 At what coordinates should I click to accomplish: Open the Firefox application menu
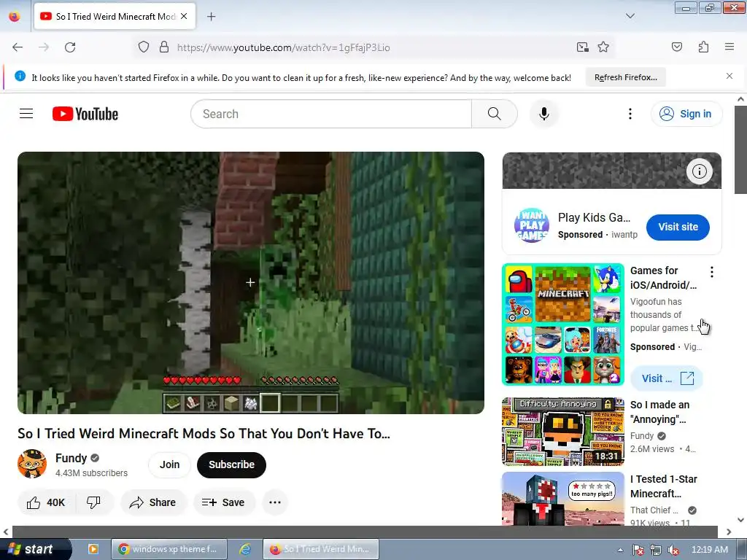click(x=729, y=47)
